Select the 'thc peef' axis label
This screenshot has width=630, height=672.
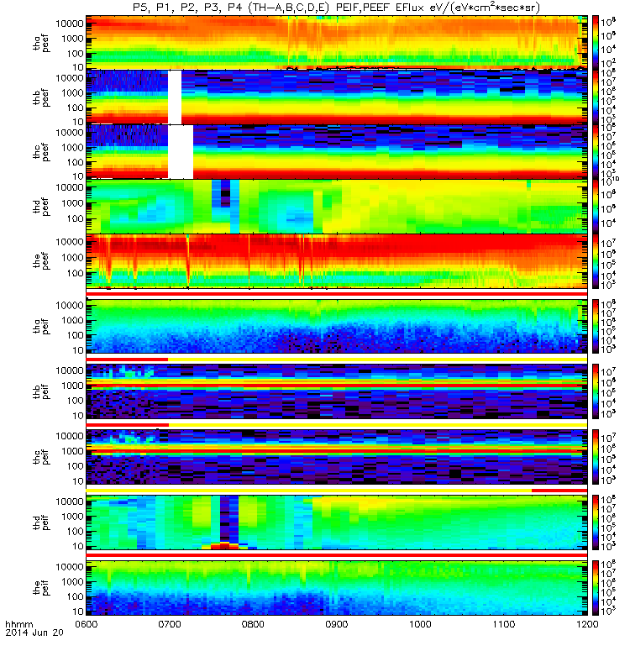[x=41, y=152]
